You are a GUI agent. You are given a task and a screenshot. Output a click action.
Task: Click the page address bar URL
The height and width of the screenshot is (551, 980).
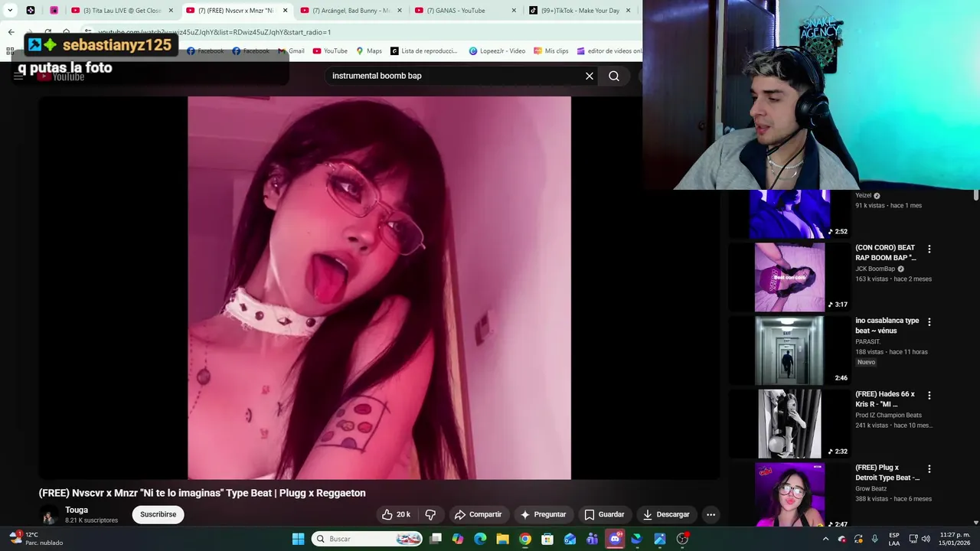[x=214, y=32]
